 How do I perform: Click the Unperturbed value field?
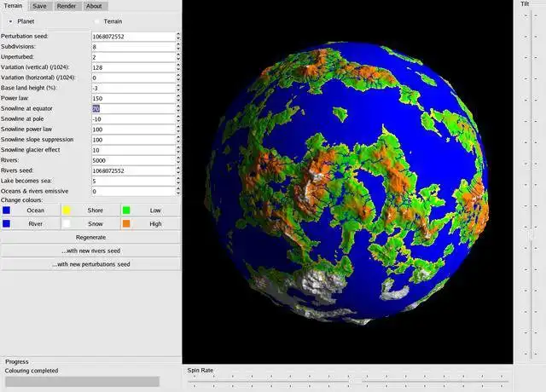point(134,57)
